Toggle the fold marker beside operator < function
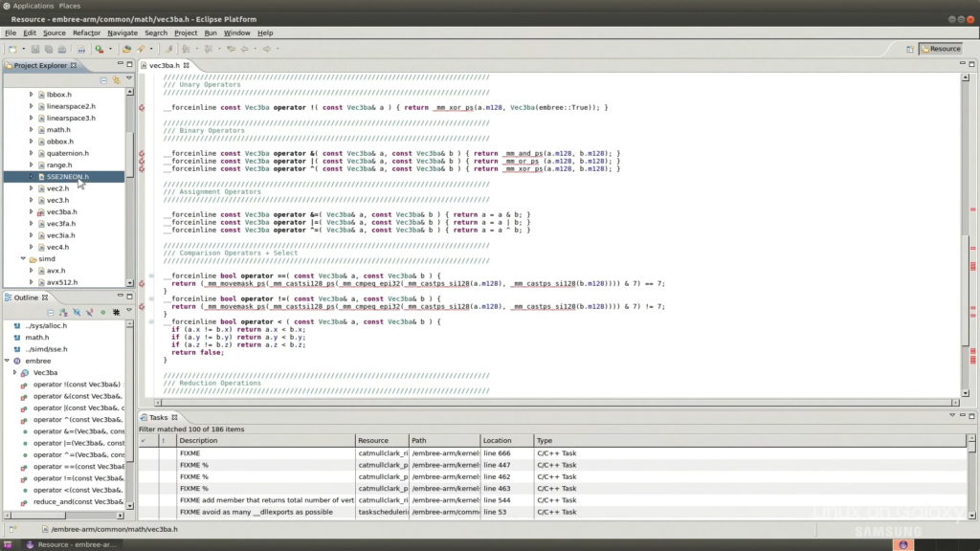The image size is (980, 551). click(x=151, y=321)
